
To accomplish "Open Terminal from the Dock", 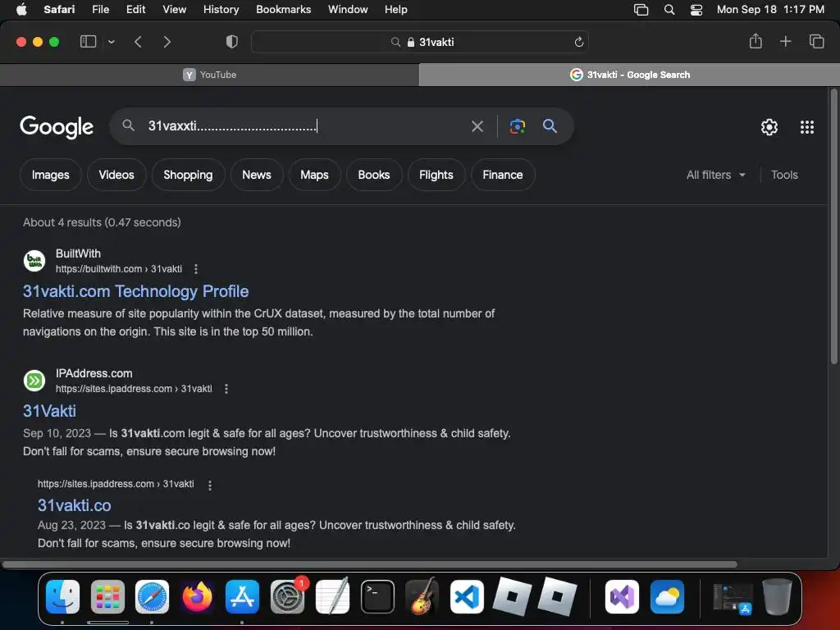I will pyautogui.click(x=377, y=596).
